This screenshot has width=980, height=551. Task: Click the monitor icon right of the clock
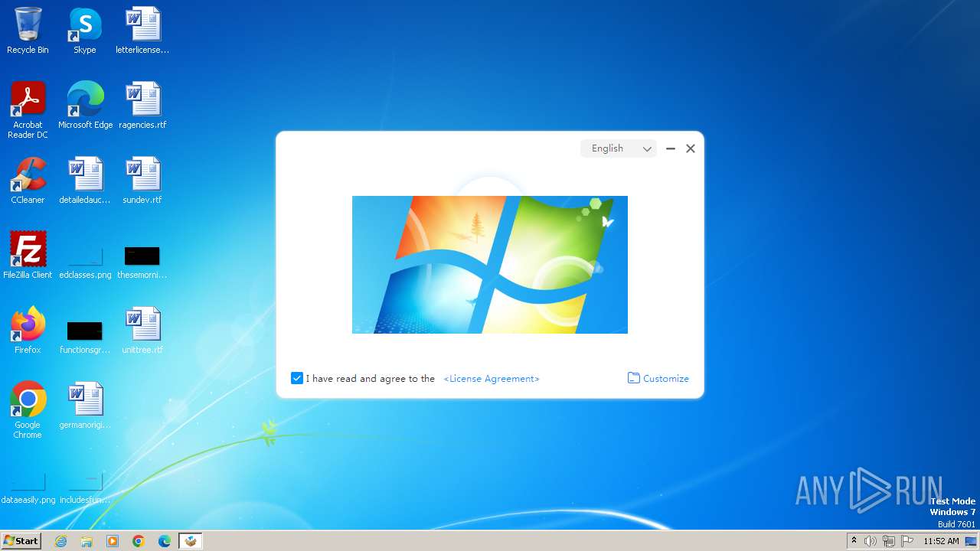tap(971, 541)
